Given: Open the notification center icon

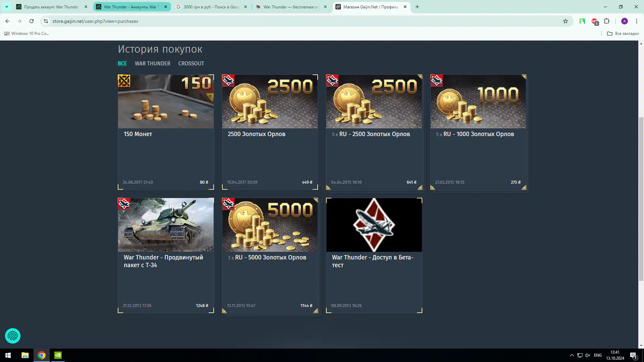Looking at the screenshot, I should click(x=633, y=355).
